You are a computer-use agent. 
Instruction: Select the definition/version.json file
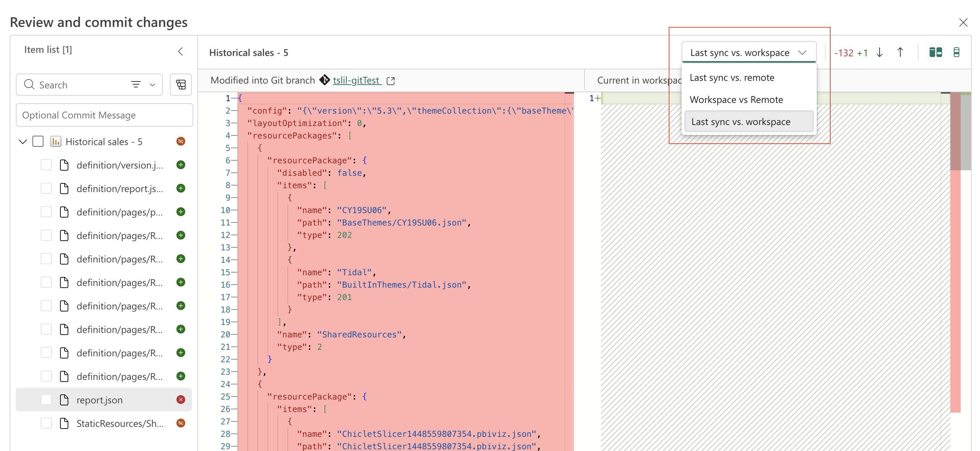tap(119, 165)
